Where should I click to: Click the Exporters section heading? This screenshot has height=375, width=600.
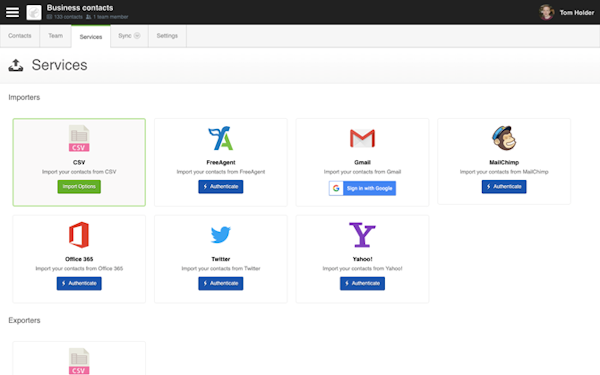(x=24, y=320)
